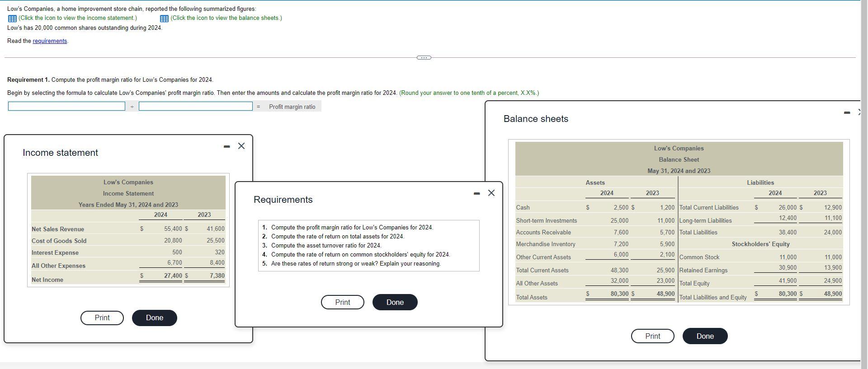Click Net Income 2024 value 27,400

click(173, 276)
